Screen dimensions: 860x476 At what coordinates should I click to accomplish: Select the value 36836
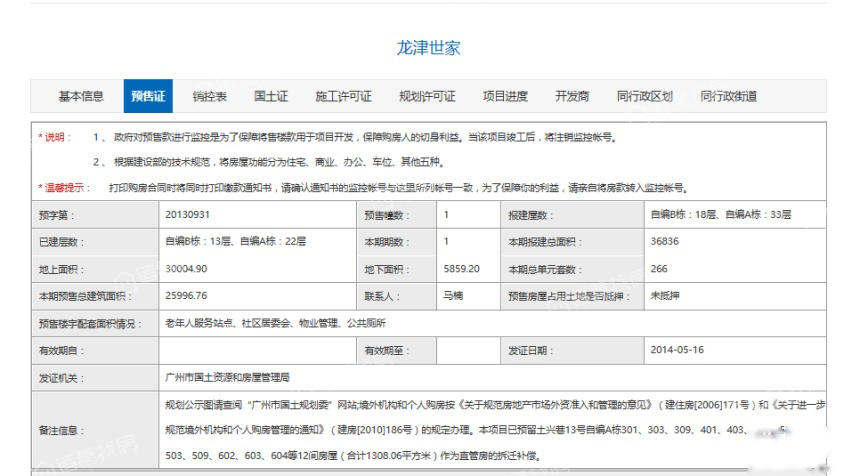tap(665, 241)
